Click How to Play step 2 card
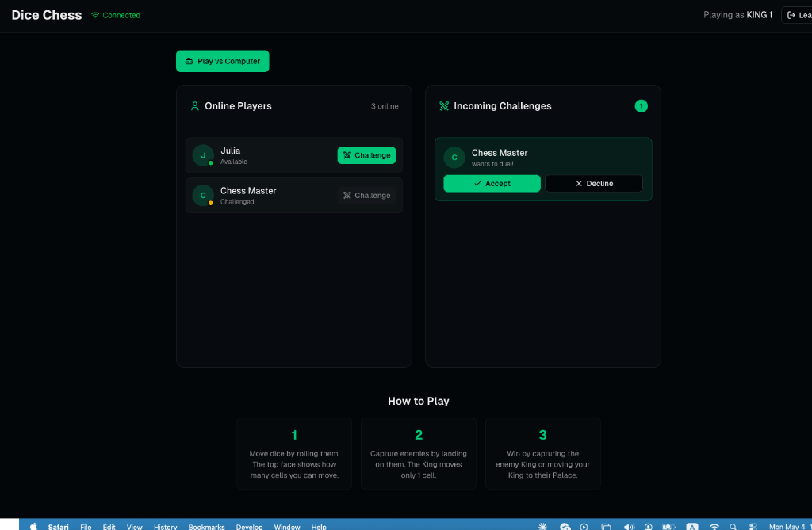This screenshot has width=812, height=530. (x=419, y=453)
